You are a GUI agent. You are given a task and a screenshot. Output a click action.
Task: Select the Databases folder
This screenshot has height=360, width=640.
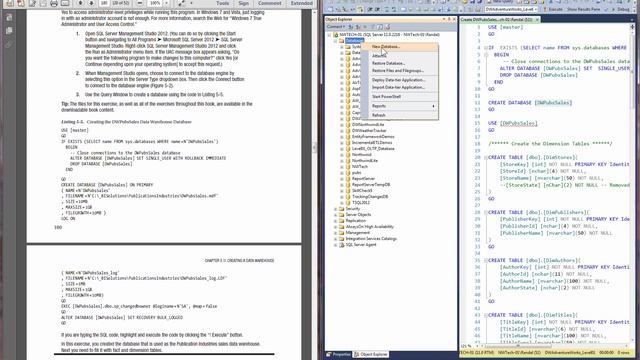[x=354, y=41]
